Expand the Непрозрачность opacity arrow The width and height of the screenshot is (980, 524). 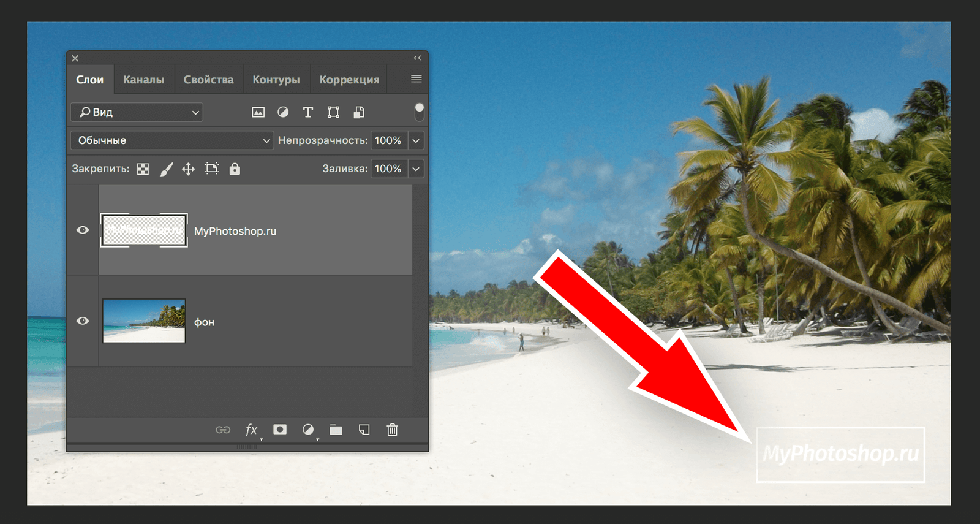click(416, 140)
